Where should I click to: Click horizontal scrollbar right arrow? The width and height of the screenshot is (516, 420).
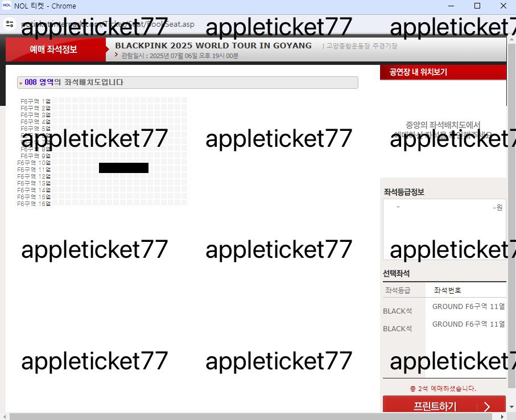click(502, 417)
